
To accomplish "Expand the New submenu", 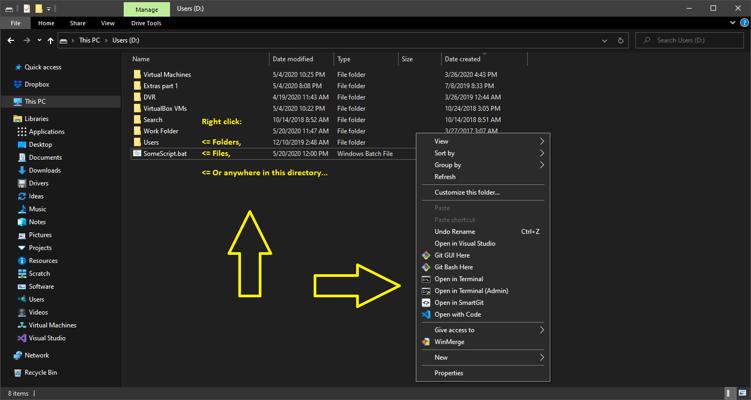I will pyautogui.click(x=542, y=357).
